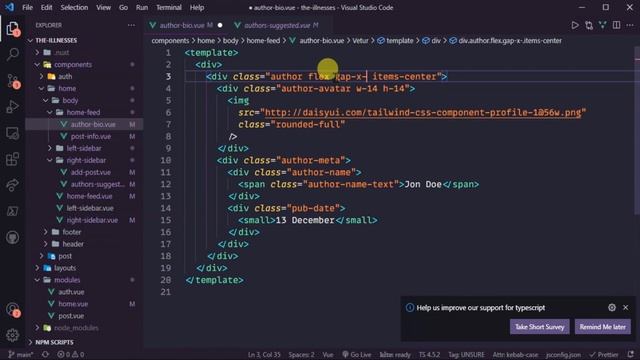Click the main branch indicator in status bar
This screenshot has width=640, height=360.
pos(20,354)
